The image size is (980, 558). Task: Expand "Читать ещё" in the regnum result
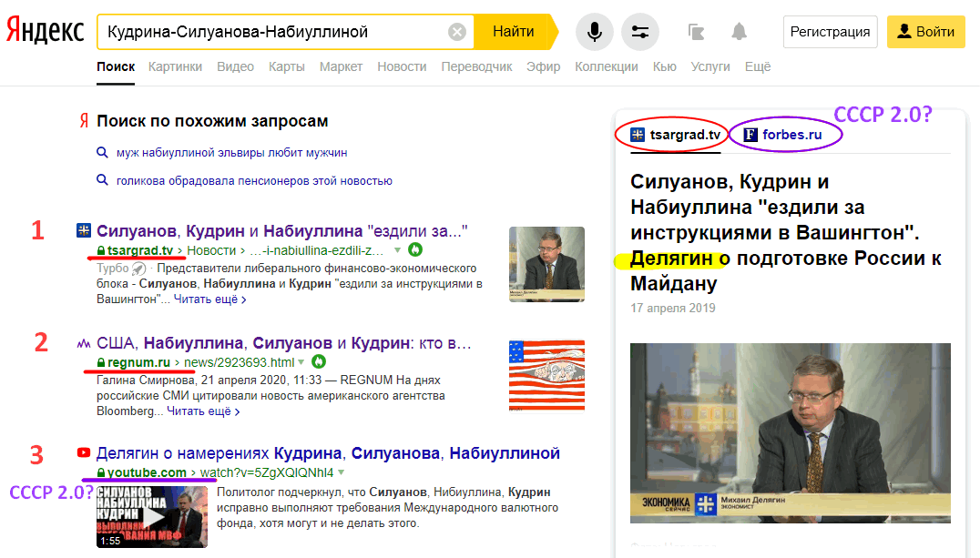204,411
